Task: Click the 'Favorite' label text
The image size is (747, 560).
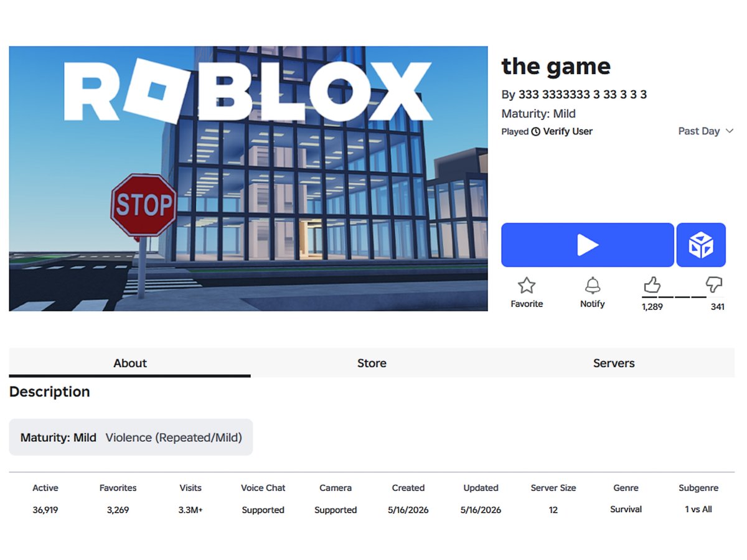Action: (527, 304)
